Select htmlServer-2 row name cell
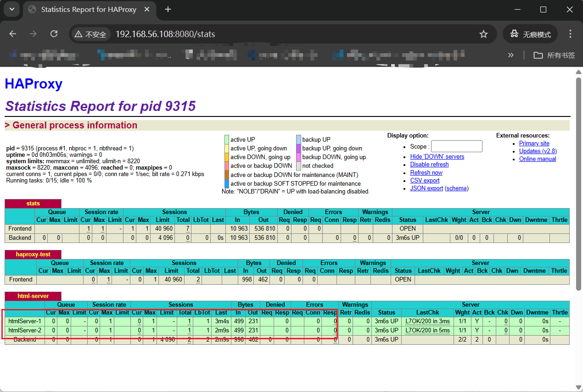Image resolution: width=583 pixels, height=392 pixels. [25, 330]
